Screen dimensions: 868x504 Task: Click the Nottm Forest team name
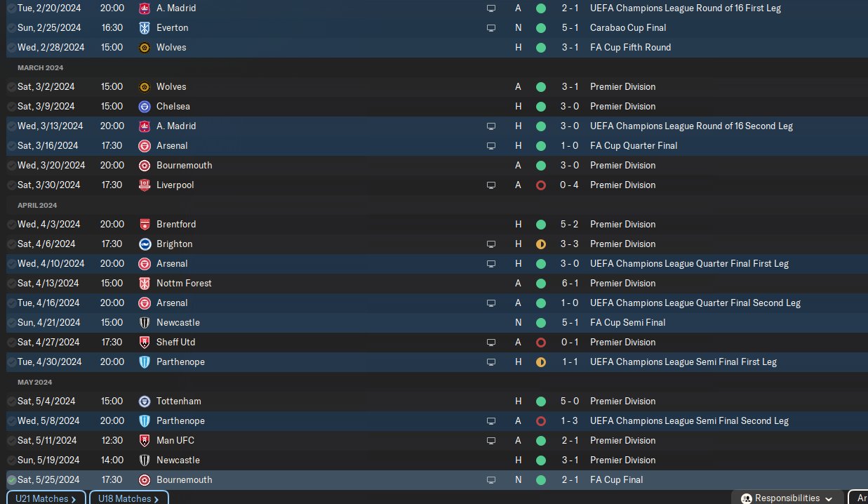point(184,284)
